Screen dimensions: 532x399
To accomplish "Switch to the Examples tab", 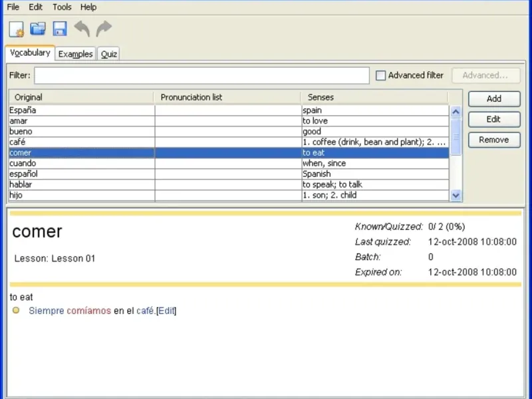I will pyautogui.click(x=75, y=54).
